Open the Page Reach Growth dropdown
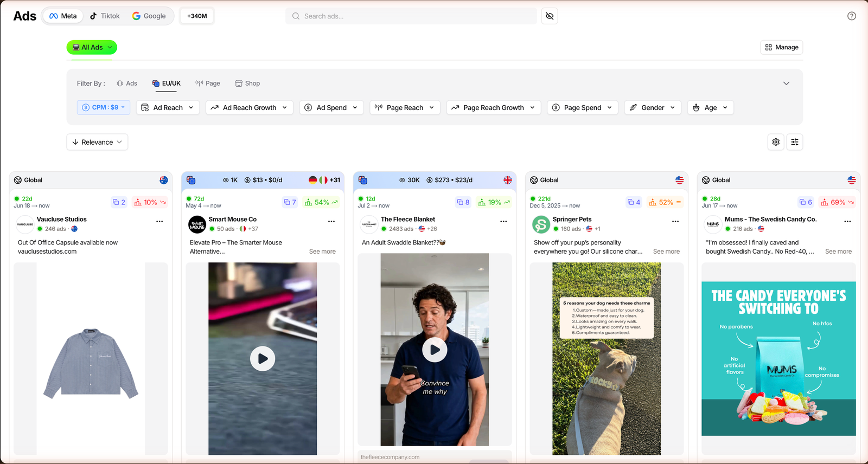This screenshot has height=464, width=868. [493, 107]
